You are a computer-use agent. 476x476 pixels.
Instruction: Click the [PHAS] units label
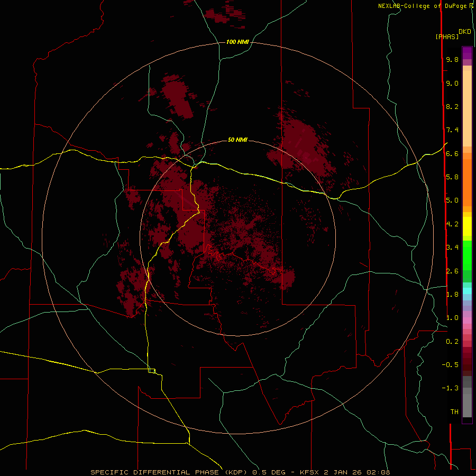point(447,37)
